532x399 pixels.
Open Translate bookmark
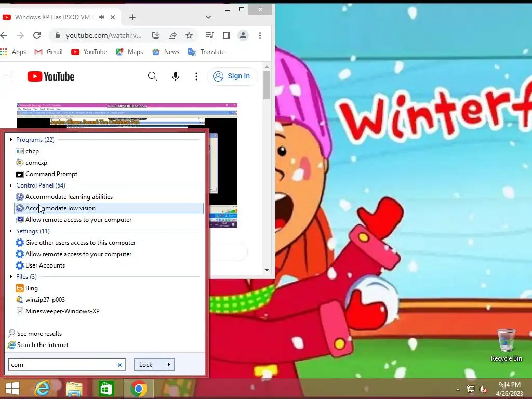pos(206,52)
